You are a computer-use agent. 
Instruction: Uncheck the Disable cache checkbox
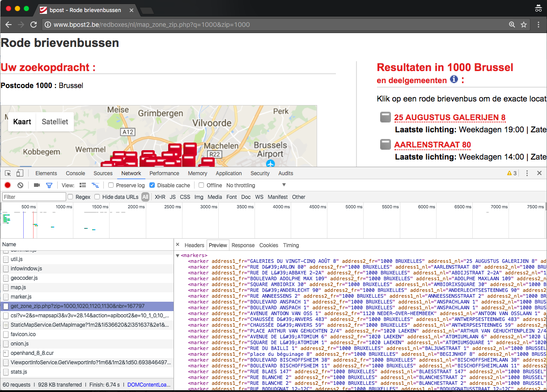[152, 185]
